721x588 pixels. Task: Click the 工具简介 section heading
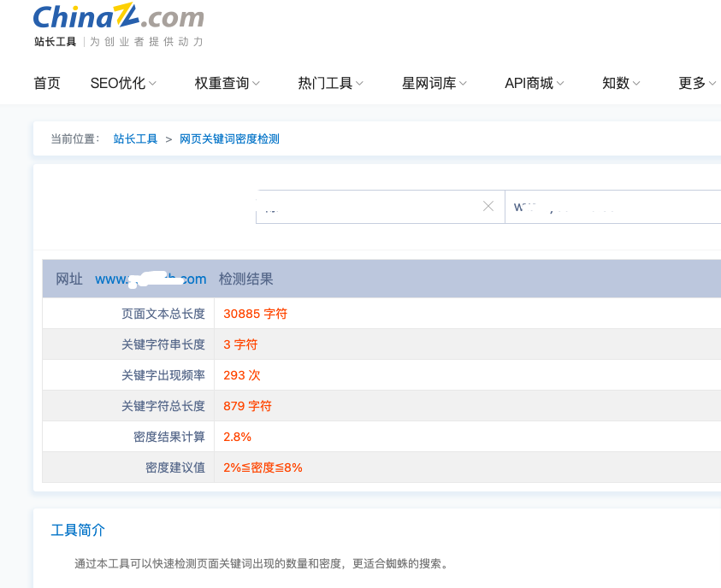pos(77,530)
